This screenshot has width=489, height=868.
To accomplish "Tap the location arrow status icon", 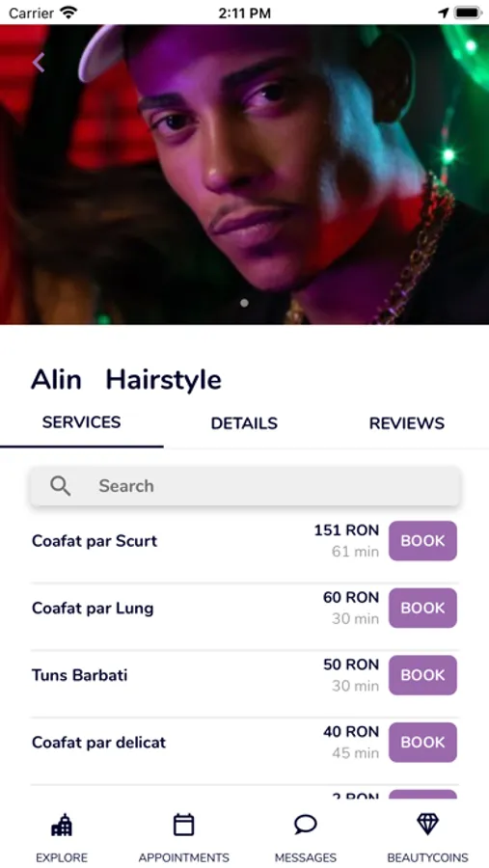I will tap(443, 13).
